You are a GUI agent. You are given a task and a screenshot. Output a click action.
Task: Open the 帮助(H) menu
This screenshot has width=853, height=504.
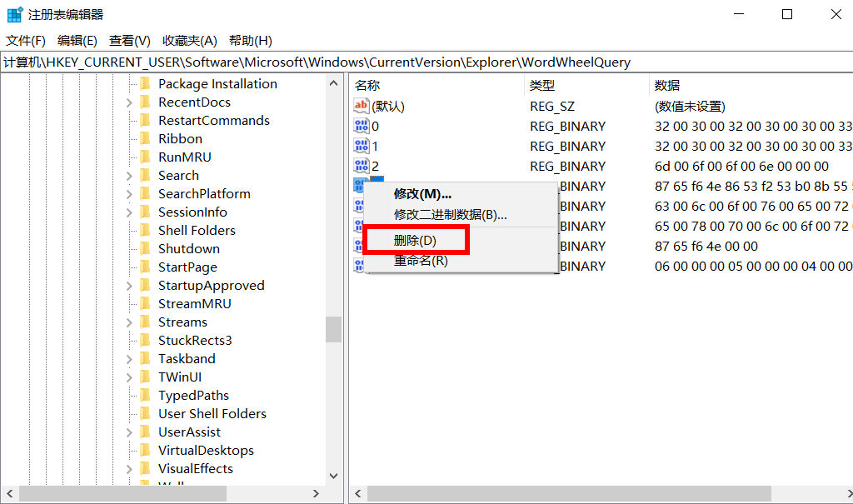tap(250, 40)
